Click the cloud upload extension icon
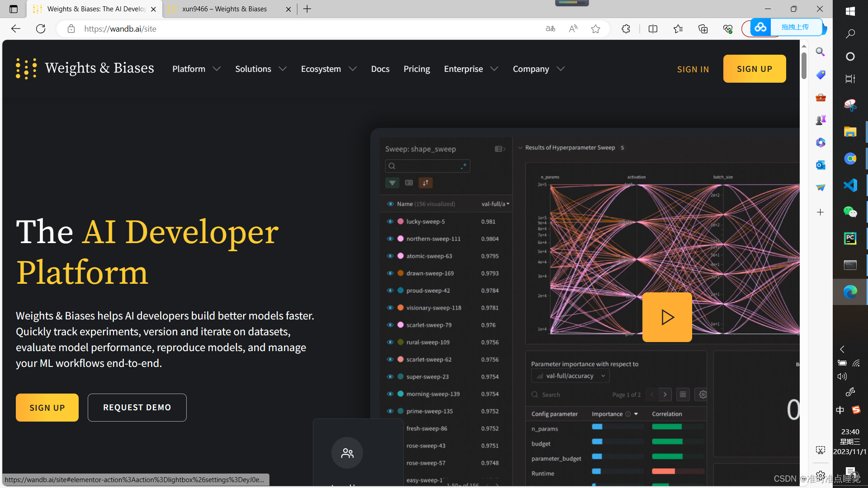 click(x=760, y=27)
